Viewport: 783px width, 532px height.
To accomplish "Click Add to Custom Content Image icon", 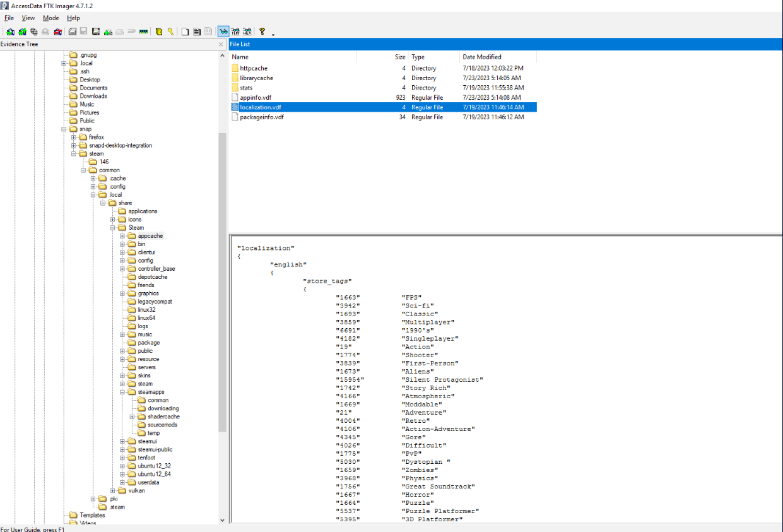I will [108, 32].
